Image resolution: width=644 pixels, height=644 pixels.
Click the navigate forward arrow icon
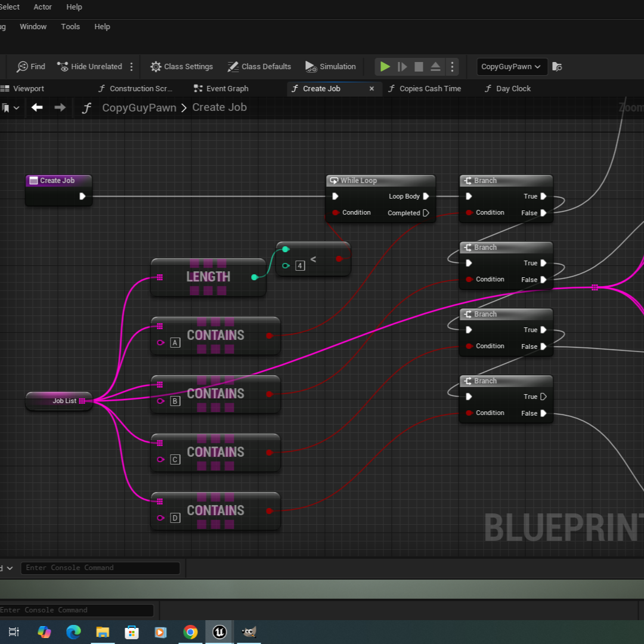(x=60, y=107)
